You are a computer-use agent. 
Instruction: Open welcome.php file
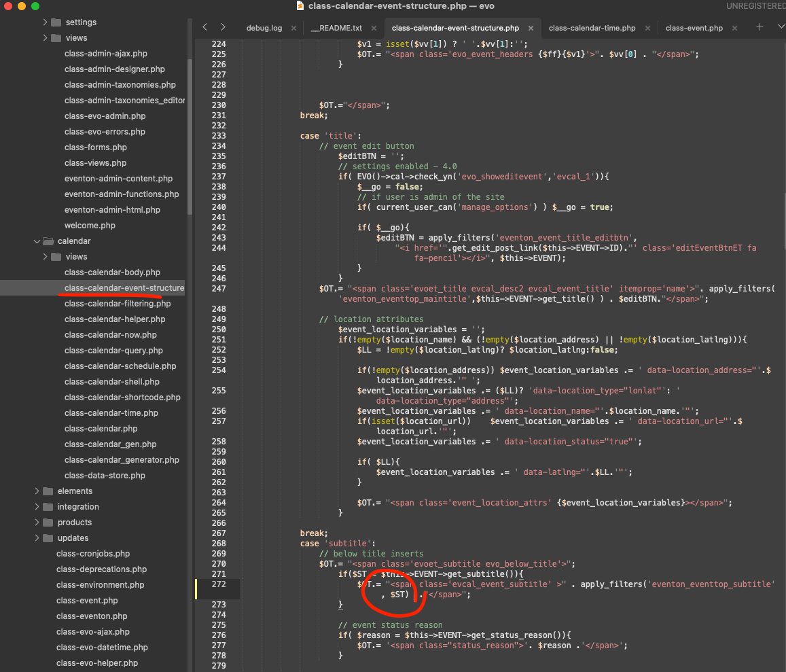pyautogui.click(x=90, y=225)
